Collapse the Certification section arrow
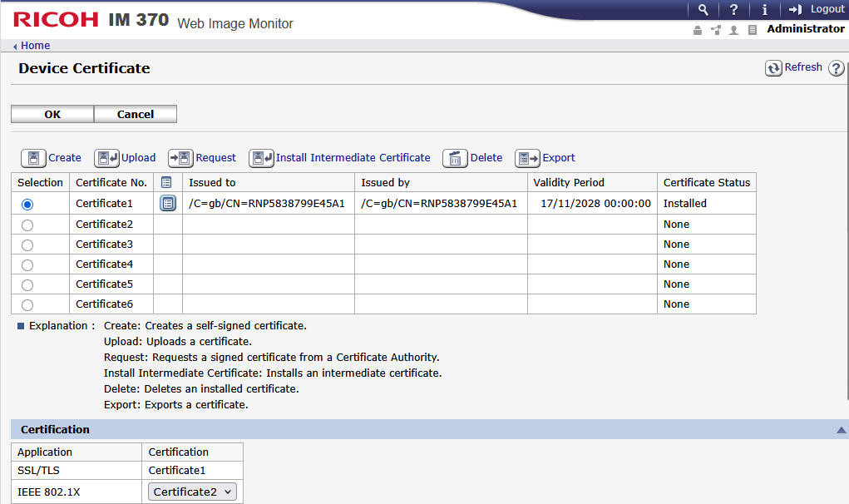This screenshot has height=504, width=849. [x=841, y=430]
